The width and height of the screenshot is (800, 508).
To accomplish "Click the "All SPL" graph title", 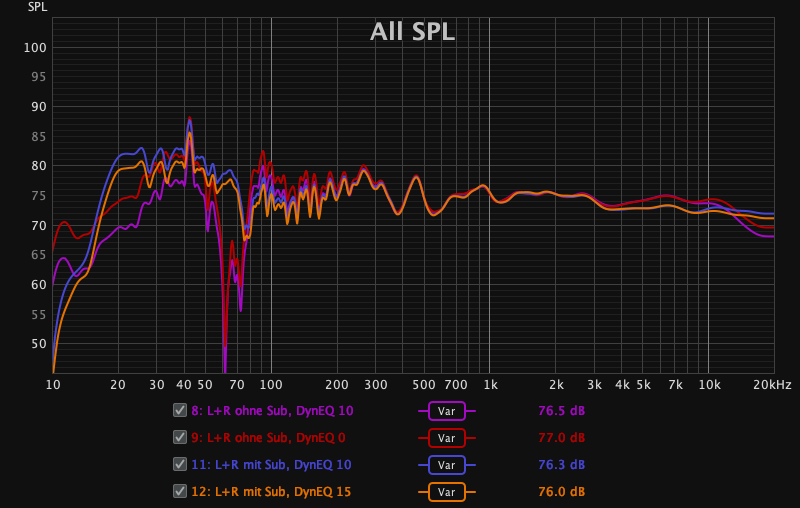I will [x=412, y=32].
